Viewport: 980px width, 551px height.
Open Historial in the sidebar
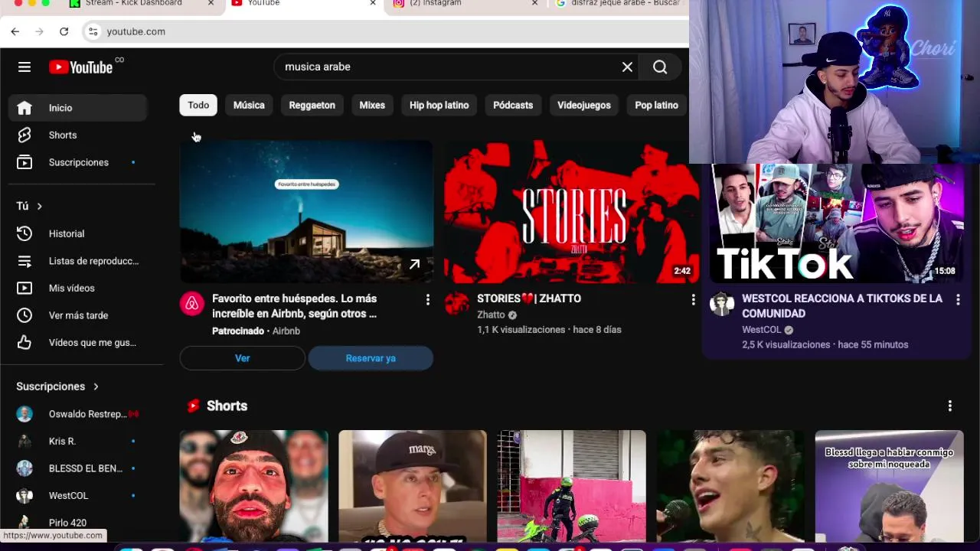tap(77, 233)
